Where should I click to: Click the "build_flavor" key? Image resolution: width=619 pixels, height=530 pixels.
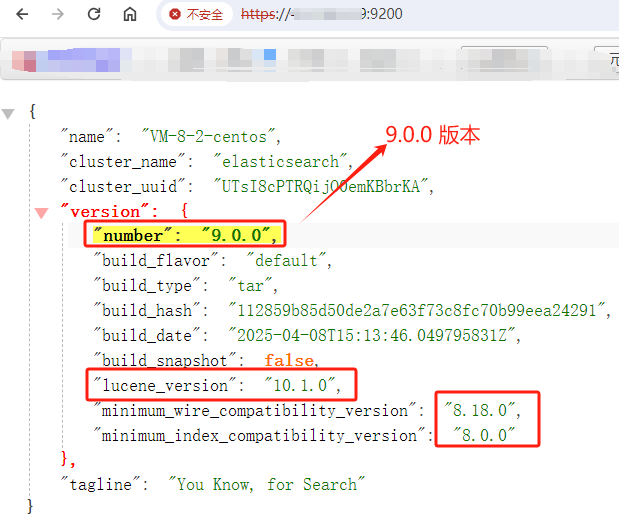(156, 260)
